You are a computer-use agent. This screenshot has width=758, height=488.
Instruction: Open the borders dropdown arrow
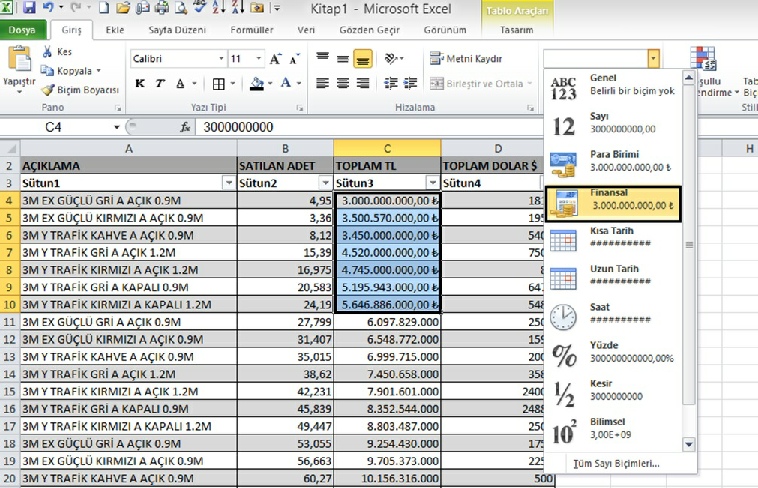pyautogui.click(x=233, y=84)
